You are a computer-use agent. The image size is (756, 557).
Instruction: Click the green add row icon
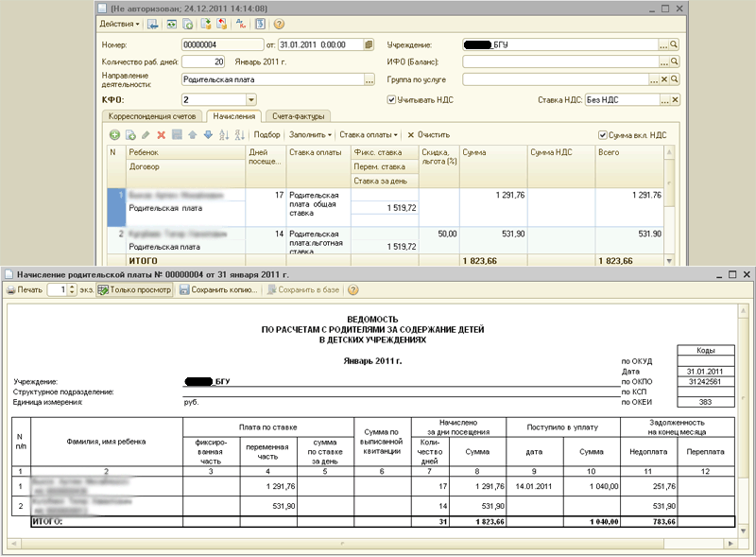(x=114, y=135)
